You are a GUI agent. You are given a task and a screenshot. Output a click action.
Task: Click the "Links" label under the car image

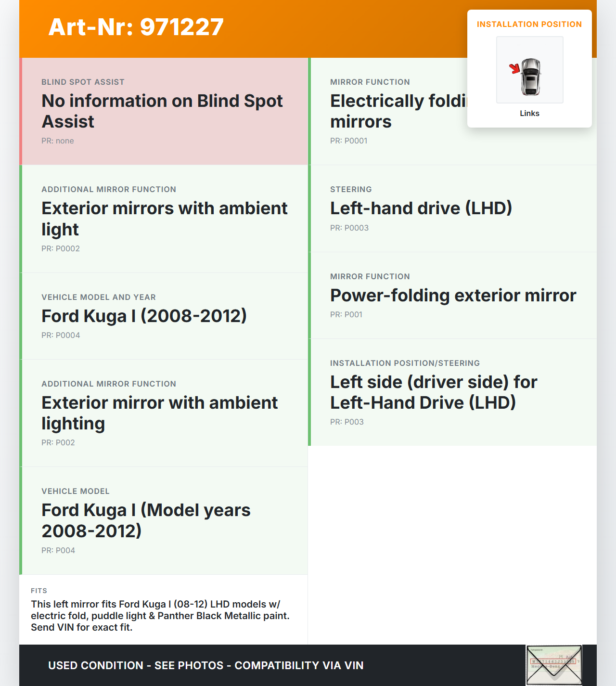click(x=529, y=114)
